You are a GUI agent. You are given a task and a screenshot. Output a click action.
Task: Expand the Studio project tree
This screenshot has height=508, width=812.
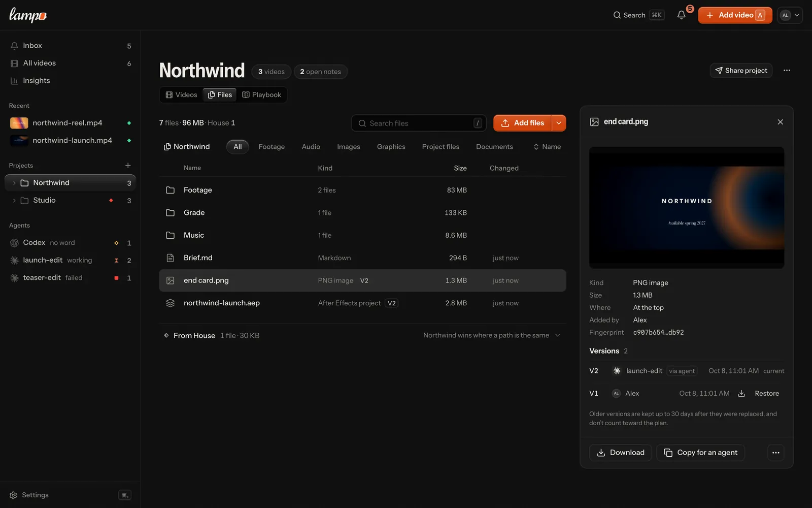click(14, 201)
